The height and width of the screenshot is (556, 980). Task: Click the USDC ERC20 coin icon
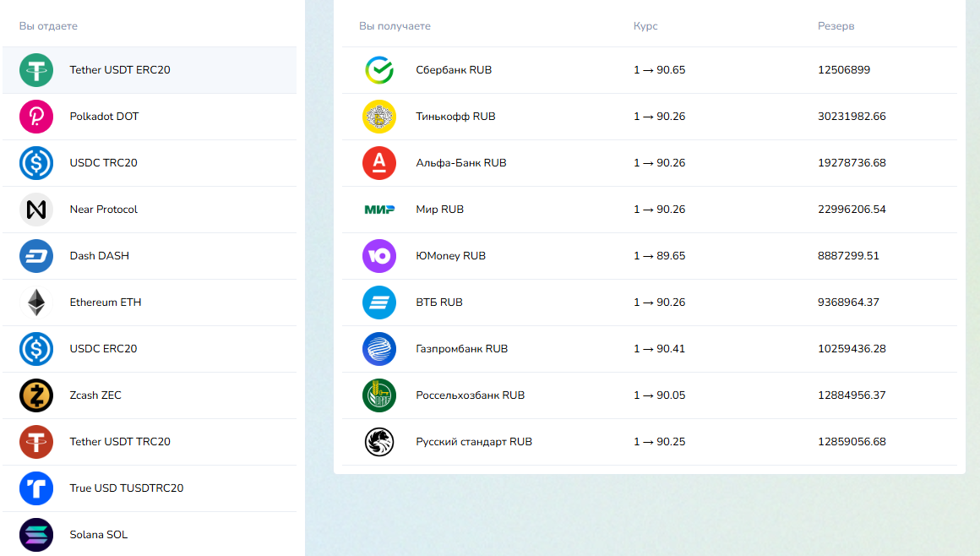click(x=36, y=349)
